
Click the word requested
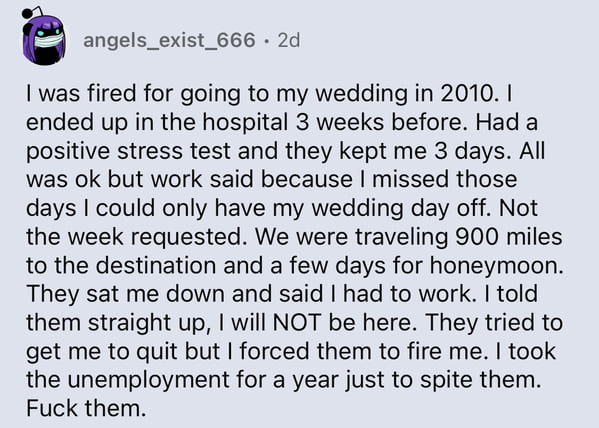[x=188, y=238]
